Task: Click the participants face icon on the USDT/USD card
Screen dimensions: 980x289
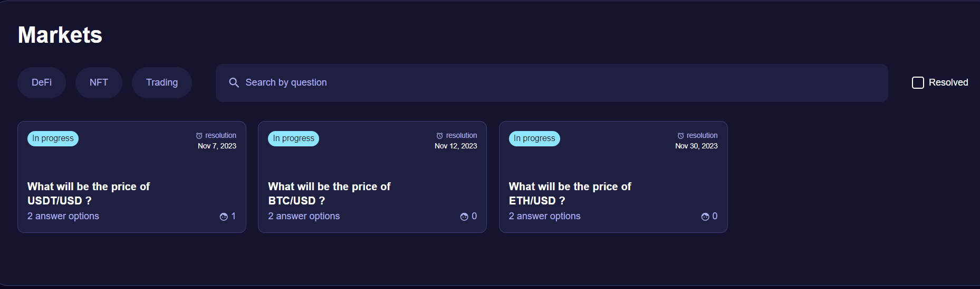Action: click(x=224, y=217)
